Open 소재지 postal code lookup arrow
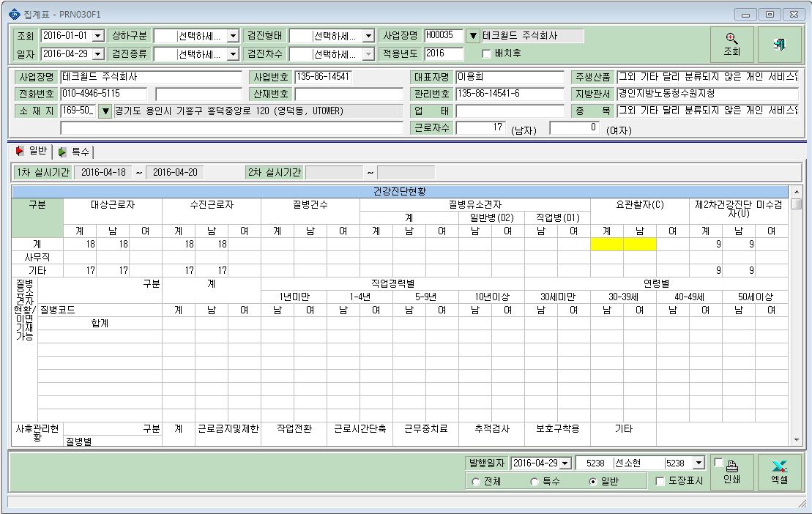 coord(105,111)
